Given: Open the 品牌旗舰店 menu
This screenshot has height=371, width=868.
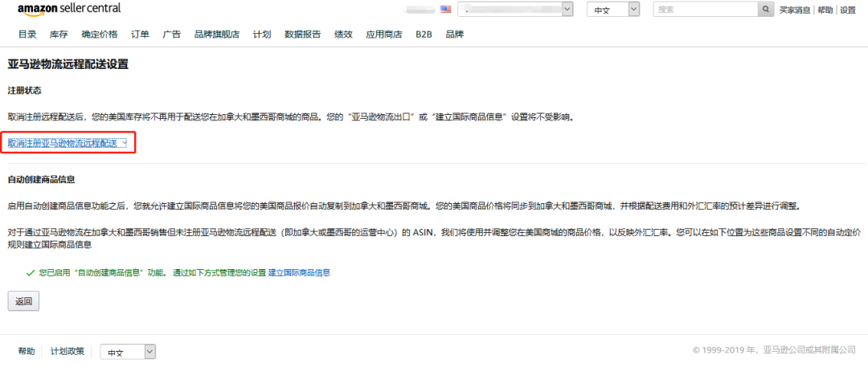Looking at the screenshot, I should pyautogui.click(x=217, y=35).
